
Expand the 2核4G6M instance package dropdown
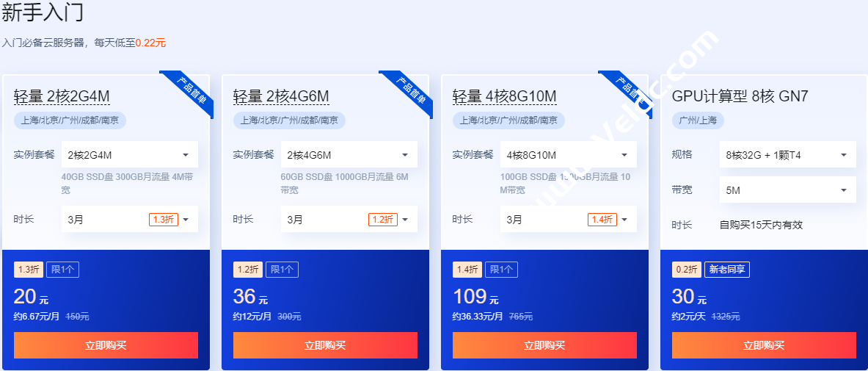[349, 155]
